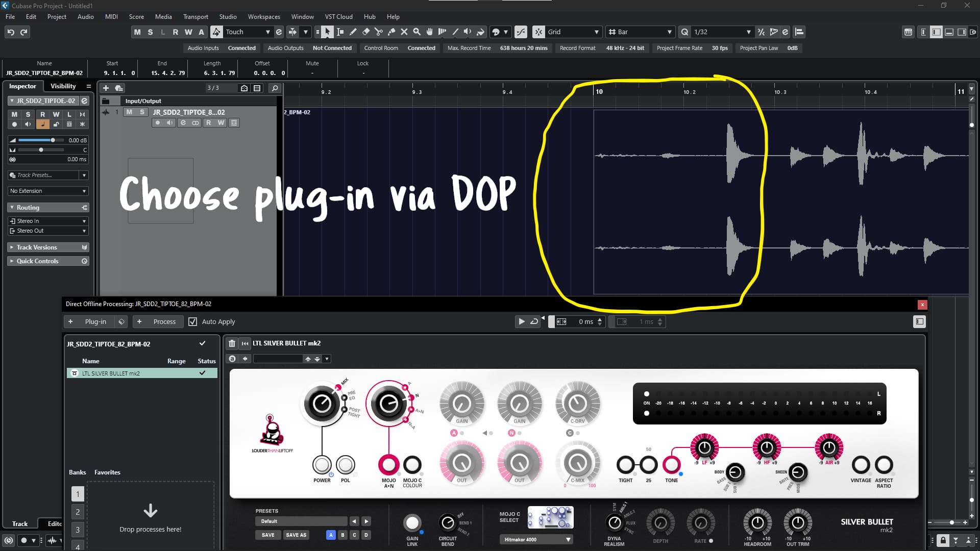The height and width of the screenshot is (551, 980).
Task: Solo the JR_SDD2_TIPTOE track in track list
Action: (x=142, y=112)
